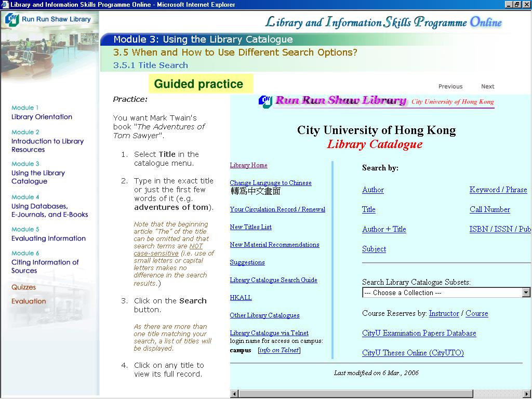Click the Run Run Shaw Library logo icon in the sidebar
This screenshot has height=399, width=532.
12,19
